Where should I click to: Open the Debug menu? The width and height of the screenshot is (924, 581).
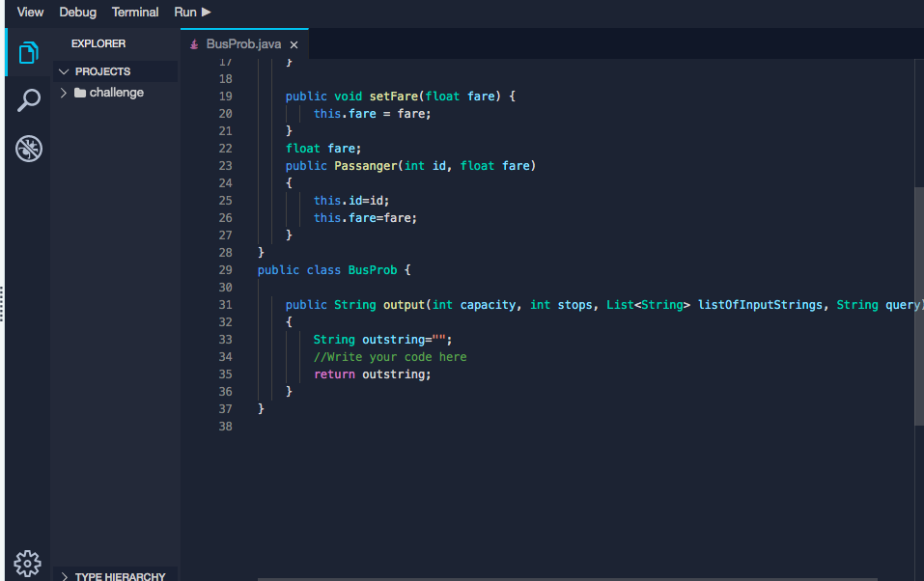tap(77, 12)
